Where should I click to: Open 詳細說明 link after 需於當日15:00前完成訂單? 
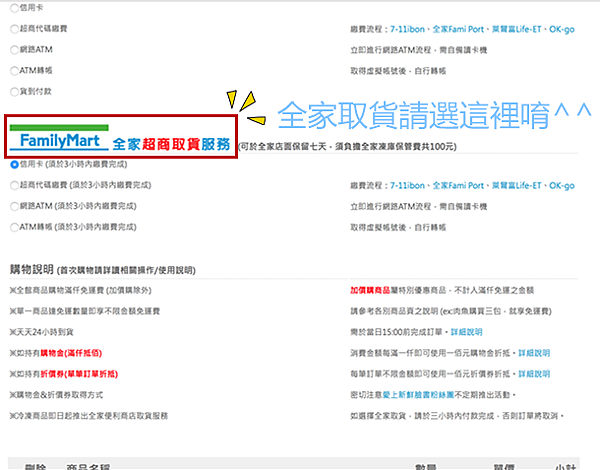(466, 332)
